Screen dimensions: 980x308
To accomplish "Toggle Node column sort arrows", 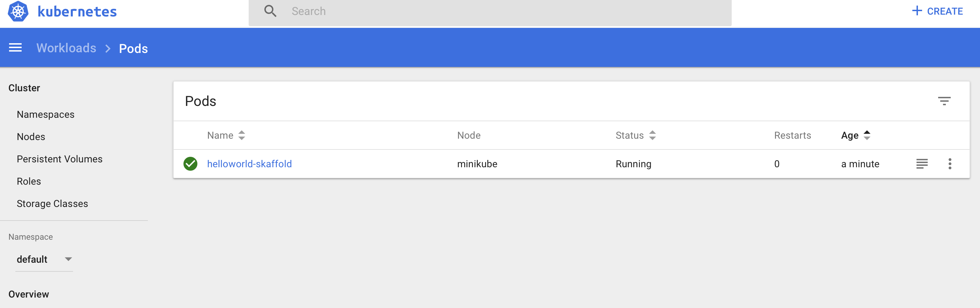I will 469,135.
